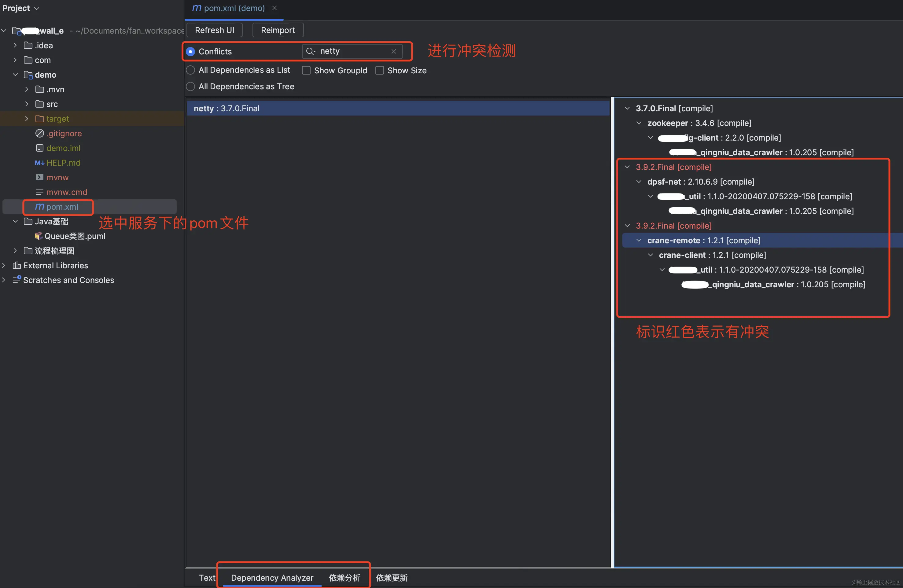
Task: Click the Reimport button
Action: pyautogui.click(x=278, y=30)
